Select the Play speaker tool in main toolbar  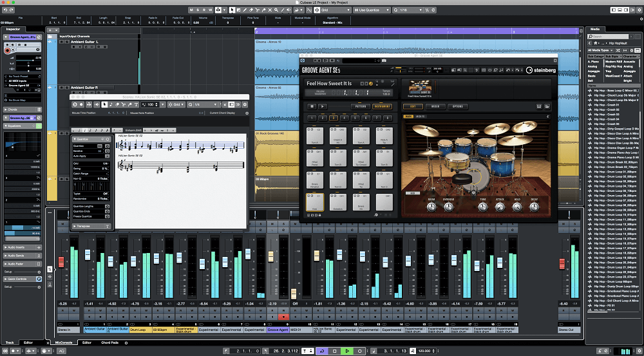click(289, 10)
